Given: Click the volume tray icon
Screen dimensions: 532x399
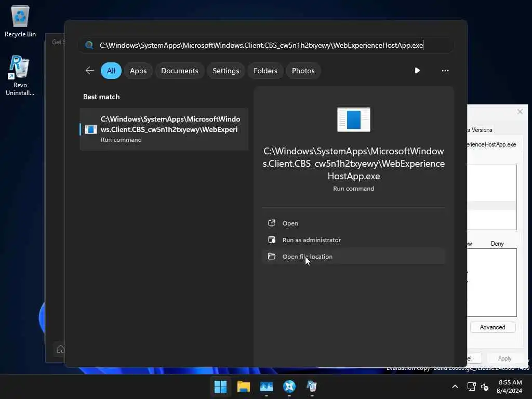Looking at the screenshot, I should click(485, 387).
